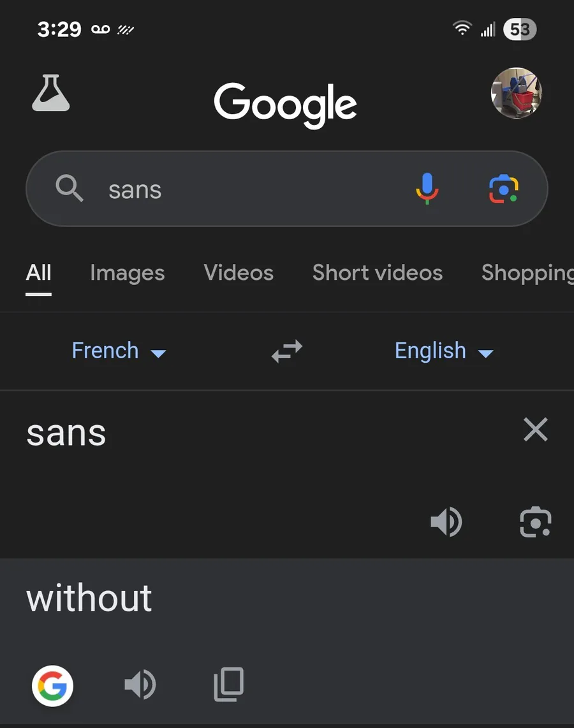
Task: Tap the Google G logo button
Action: click(52, 686)
